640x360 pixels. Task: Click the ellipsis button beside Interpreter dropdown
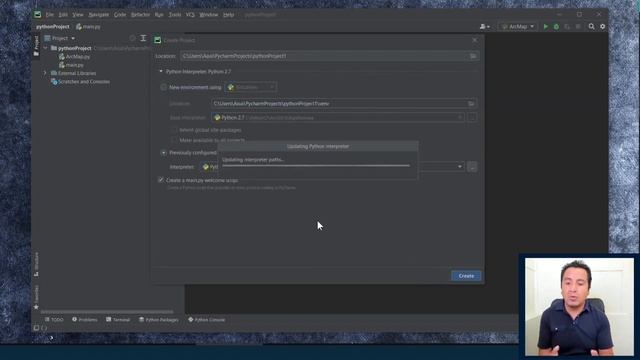click(472, 167)
